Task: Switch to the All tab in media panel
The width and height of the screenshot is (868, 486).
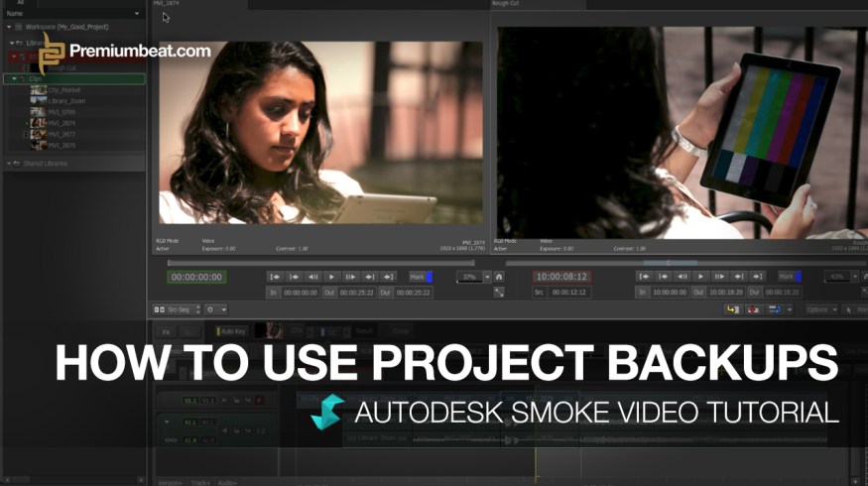Action: [x=21, y=3]
